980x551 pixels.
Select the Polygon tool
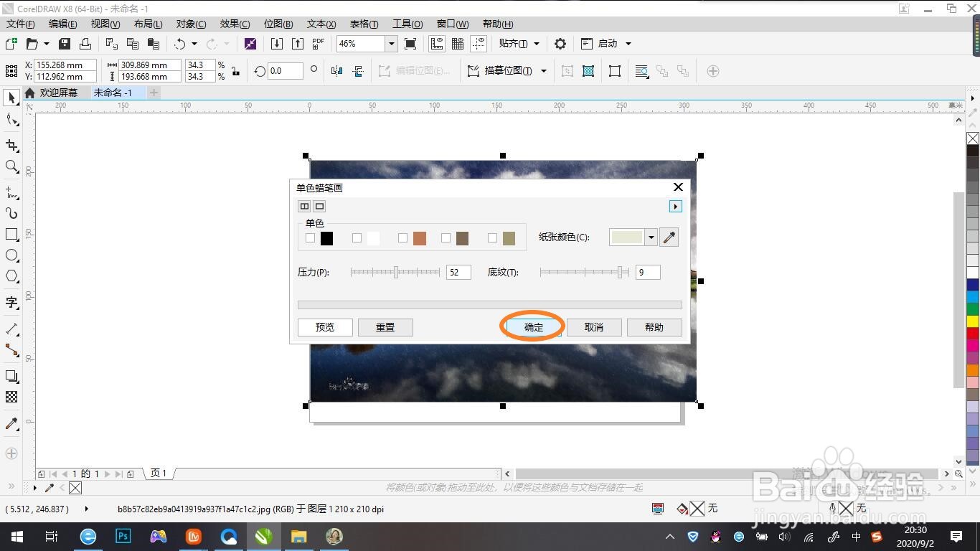point(11,276)
